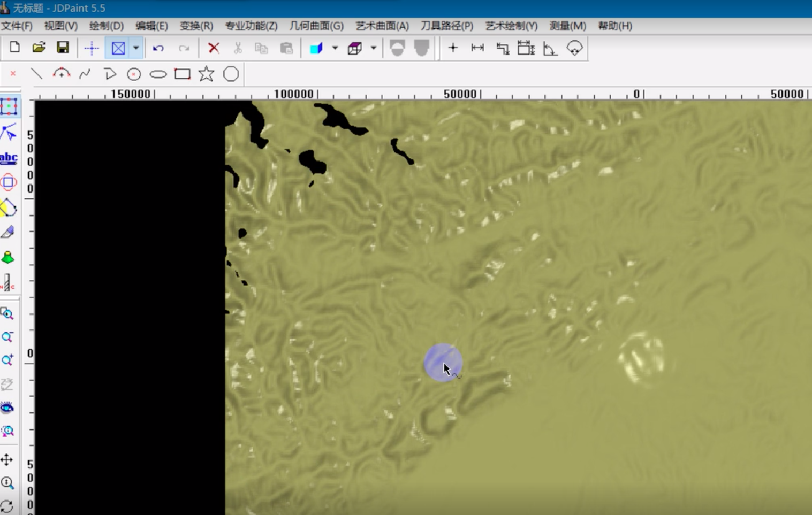Select the pan four-arrow move tool
This screenshot has width=812, height=515.
tap(7, 460)
